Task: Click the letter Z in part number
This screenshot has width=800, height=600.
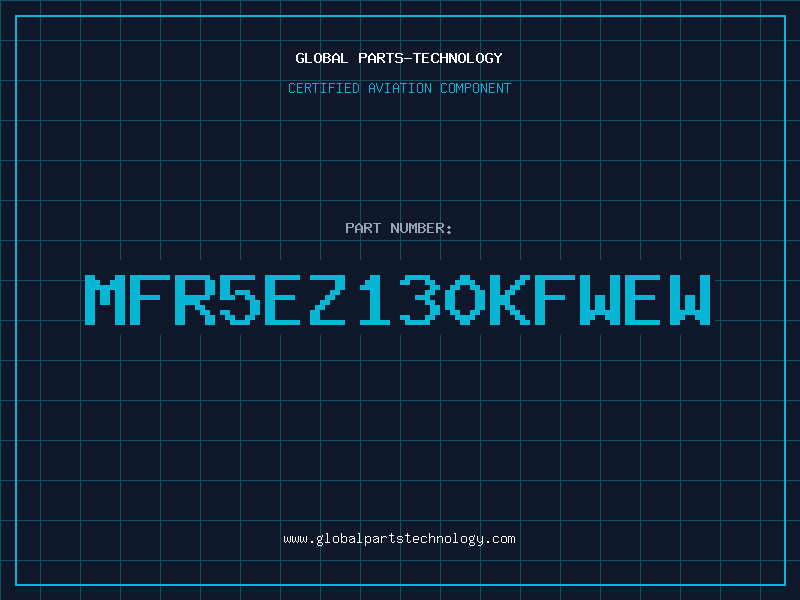Action: pos(329,300)
